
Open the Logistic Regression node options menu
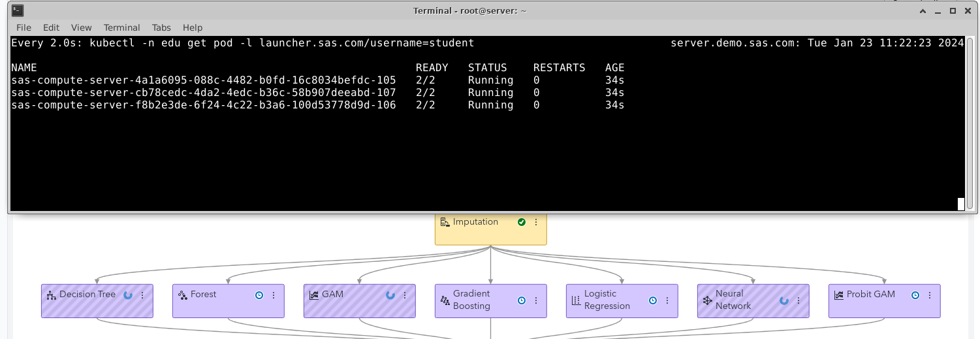click(x=667, y=300)
